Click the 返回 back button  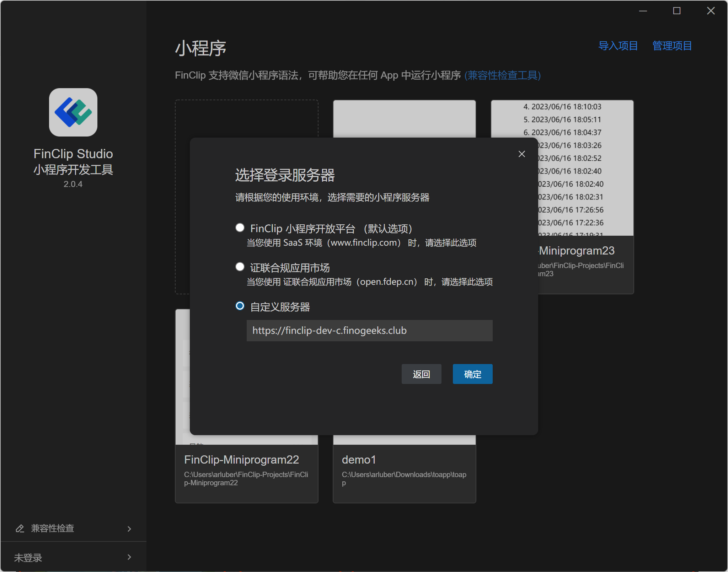[421, 374]
